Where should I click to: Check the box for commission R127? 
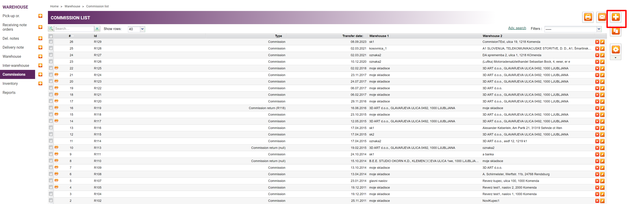coord(51,55)
